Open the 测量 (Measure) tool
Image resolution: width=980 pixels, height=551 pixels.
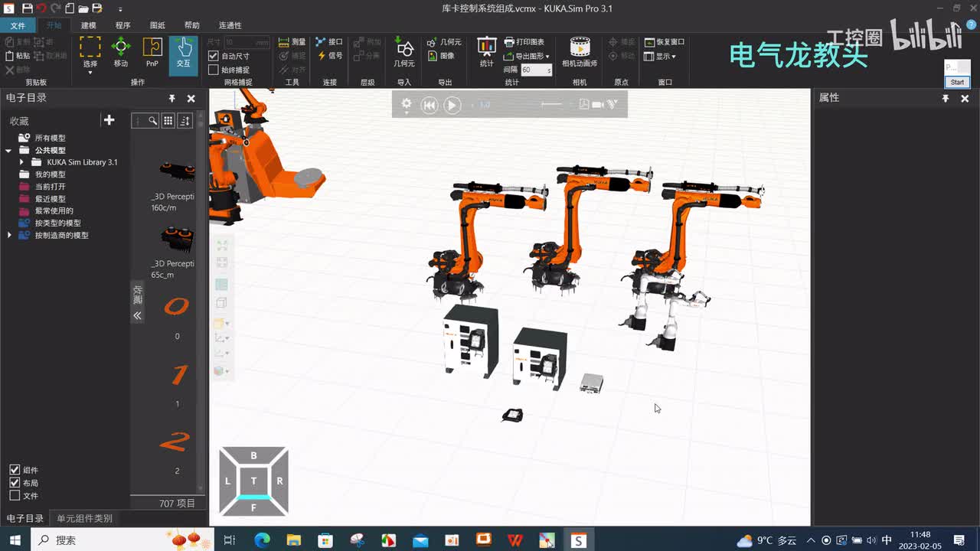[x=292, y=42]
